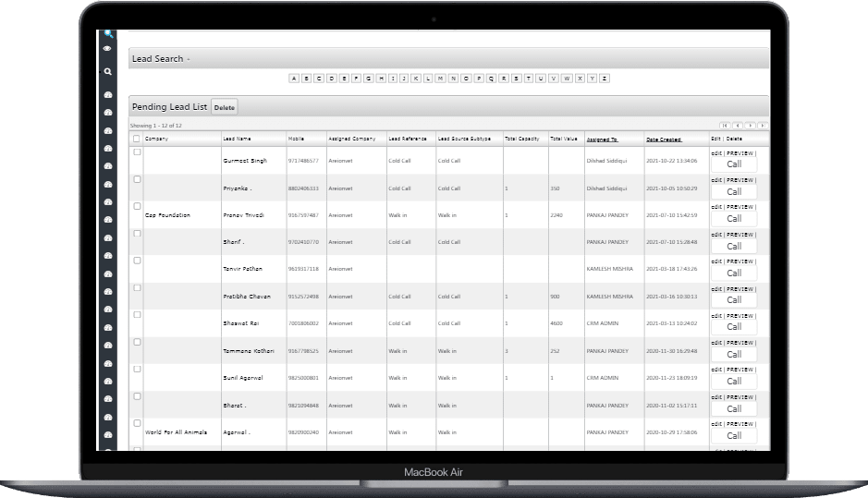
Task: Call the lead Pranav Trivedi
Action: point(734,219)
